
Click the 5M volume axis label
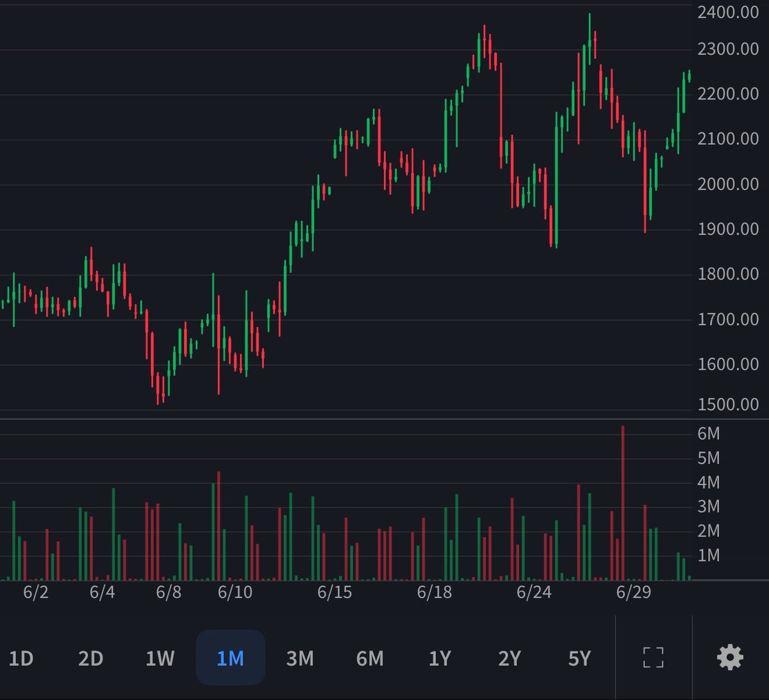(709, 458)
